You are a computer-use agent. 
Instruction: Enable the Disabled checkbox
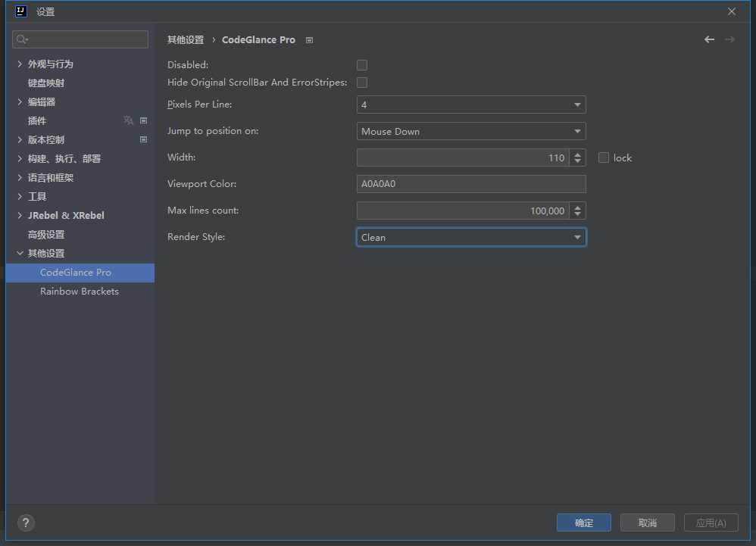pyautogui.click(x=361, y=65)
